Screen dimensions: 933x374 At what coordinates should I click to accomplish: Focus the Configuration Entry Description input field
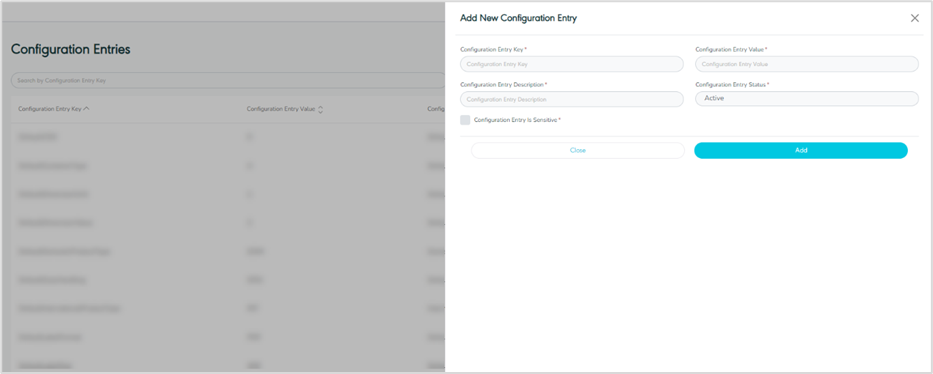pyautogui.click(x=572, y=99)
